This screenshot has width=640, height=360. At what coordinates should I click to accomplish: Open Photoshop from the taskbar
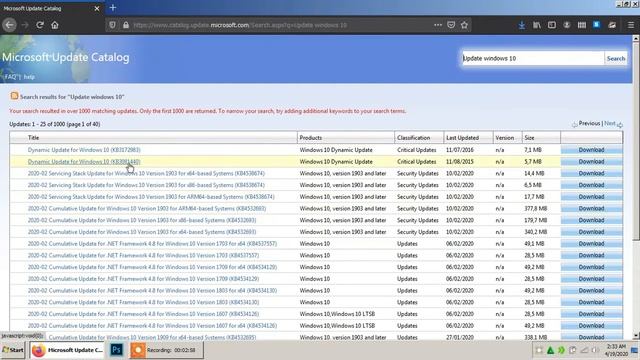click(116, 350)
